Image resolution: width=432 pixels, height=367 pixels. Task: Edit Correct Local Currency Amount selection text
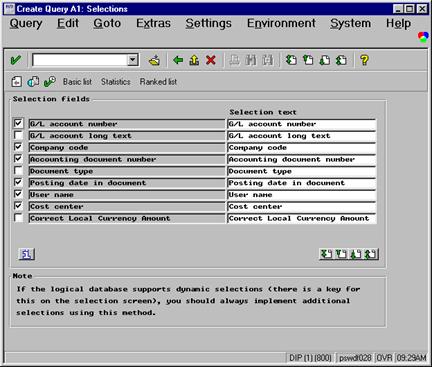[x=302, y=218]
